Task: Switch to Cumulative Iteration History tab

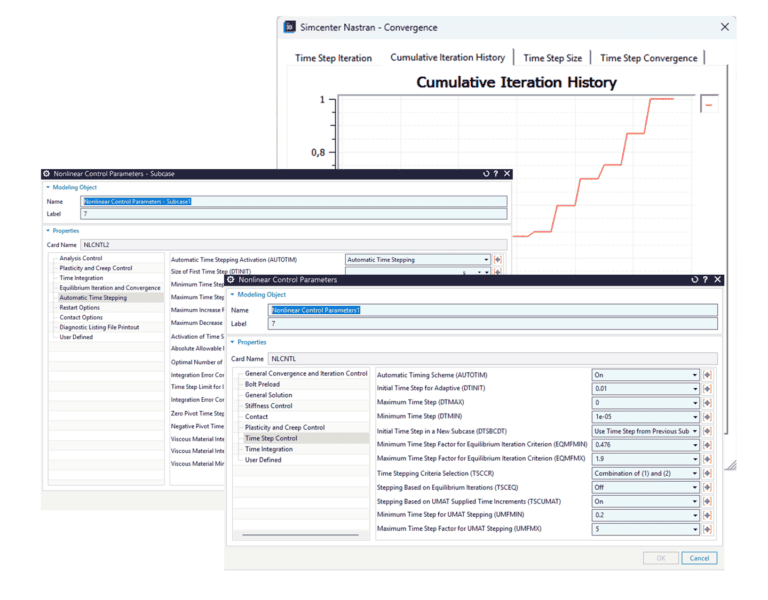Action: tap(447, 57)
